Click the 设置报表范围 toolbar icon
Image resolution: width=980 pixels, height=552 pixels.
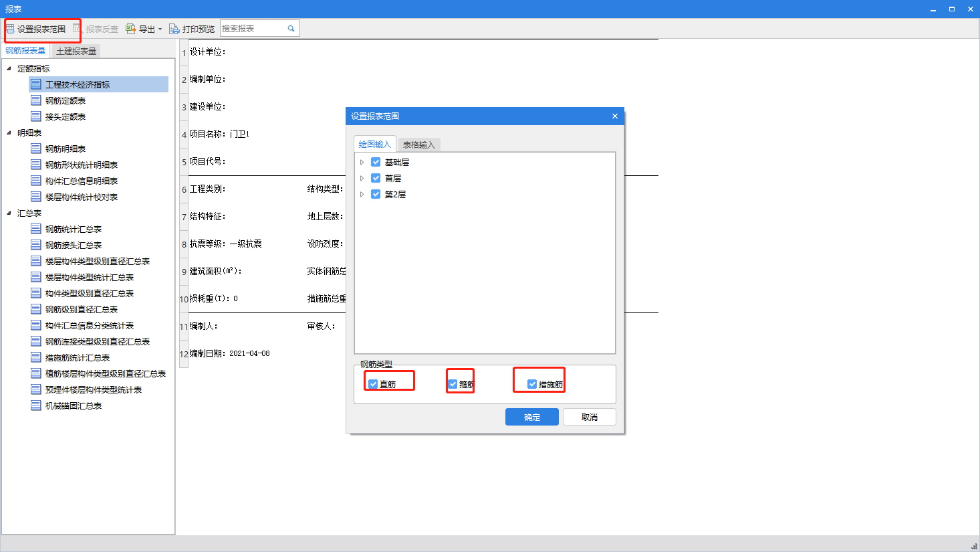(x=10, y=29)
